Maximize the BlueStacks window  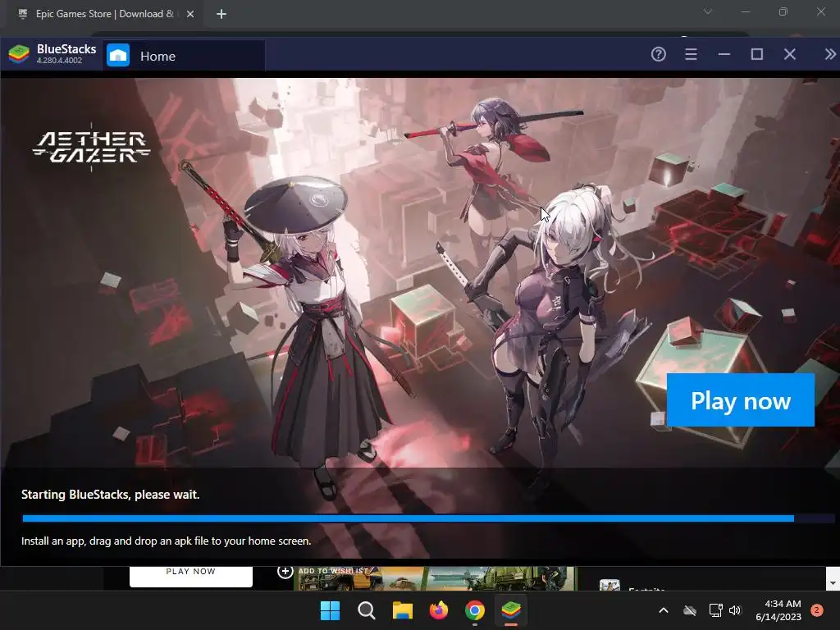tap(757, 54)
